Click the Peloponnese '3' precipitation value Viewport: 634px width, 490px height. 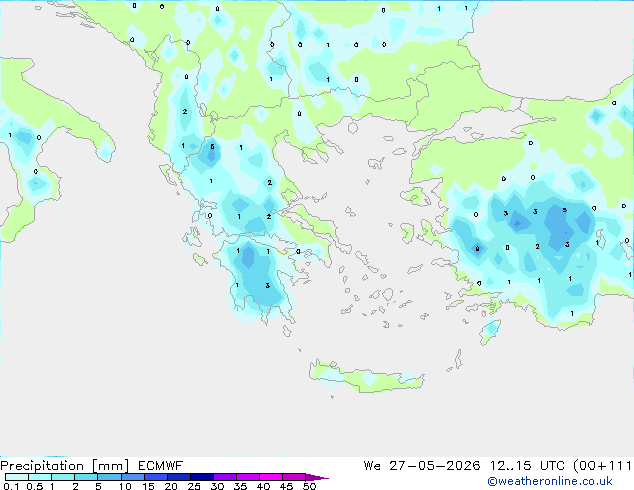click(267, 285)
